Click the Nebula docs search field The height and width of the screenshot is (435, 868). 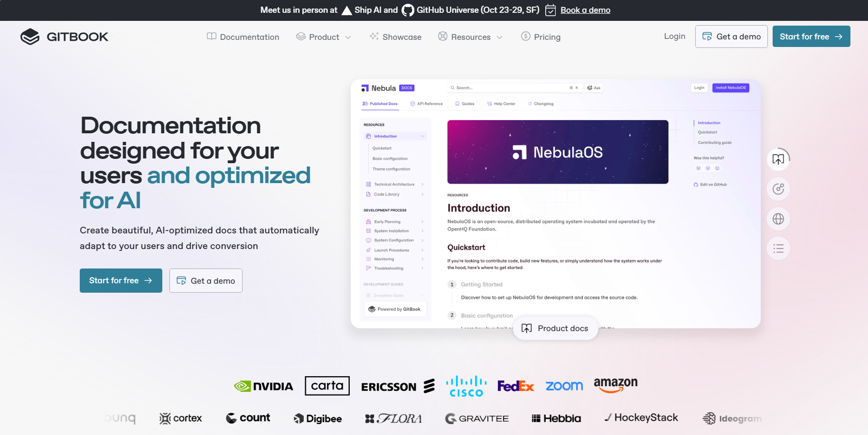click(x=514, y=88)
